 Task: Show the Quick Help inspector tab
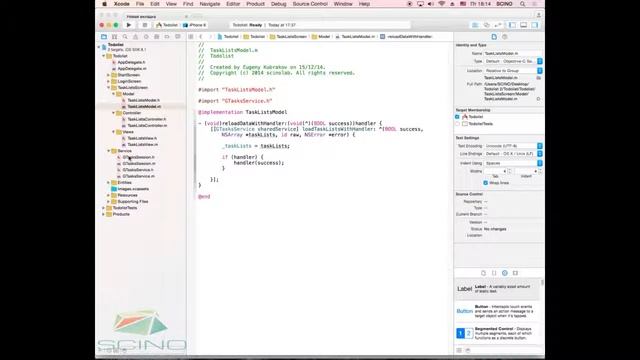point(505,37)
